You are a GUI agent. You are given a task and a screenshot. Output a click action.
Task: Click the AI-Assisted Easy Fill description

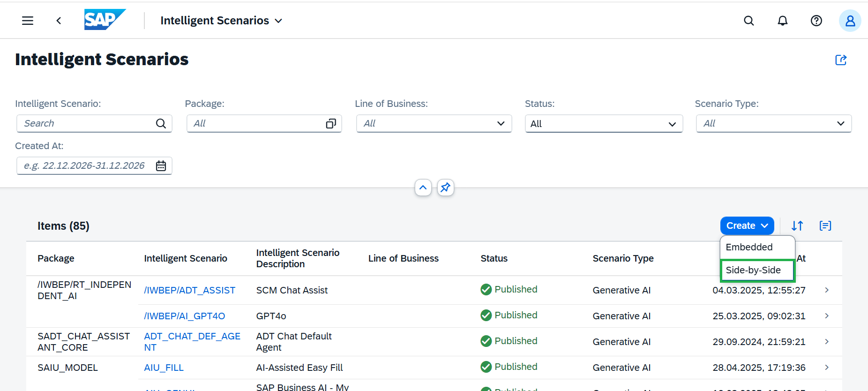tap(299, 368)
